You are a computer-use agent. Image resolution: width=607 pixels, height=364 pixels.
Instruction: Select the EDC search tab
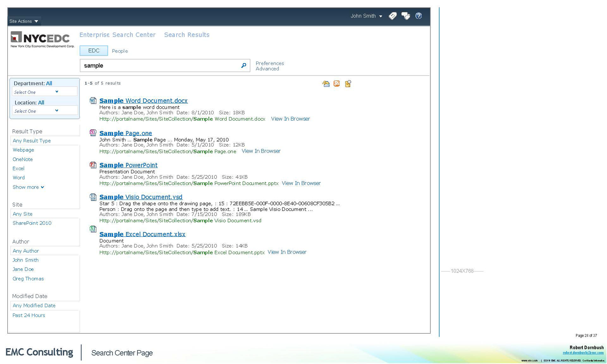(94, 51)
